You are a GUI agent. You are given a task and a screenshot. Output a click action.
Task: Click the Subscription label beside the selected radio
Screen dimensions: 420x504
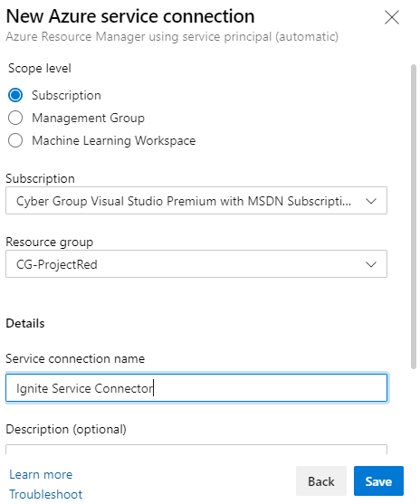(x=66, y=96)
